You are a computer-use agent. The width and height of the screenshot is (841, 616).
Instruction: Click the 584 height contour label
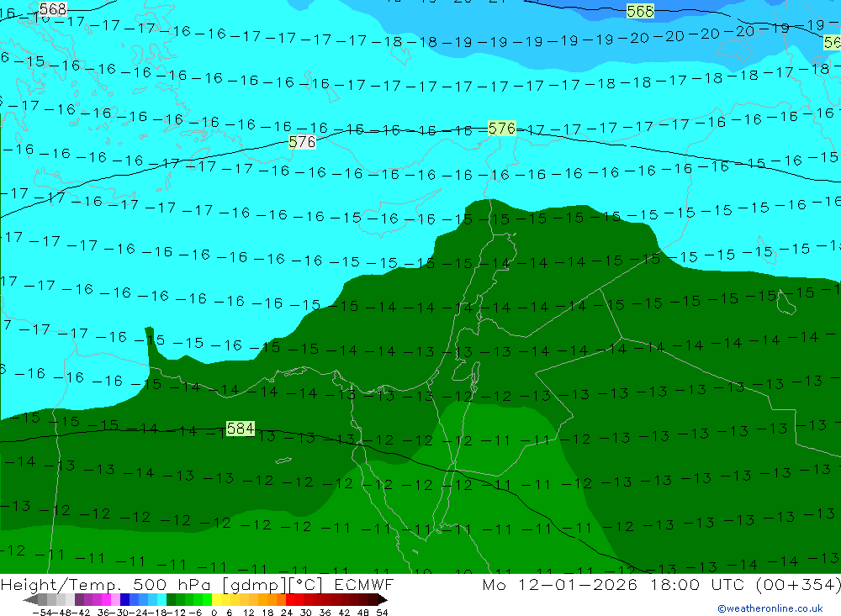(x=241, y=429)
